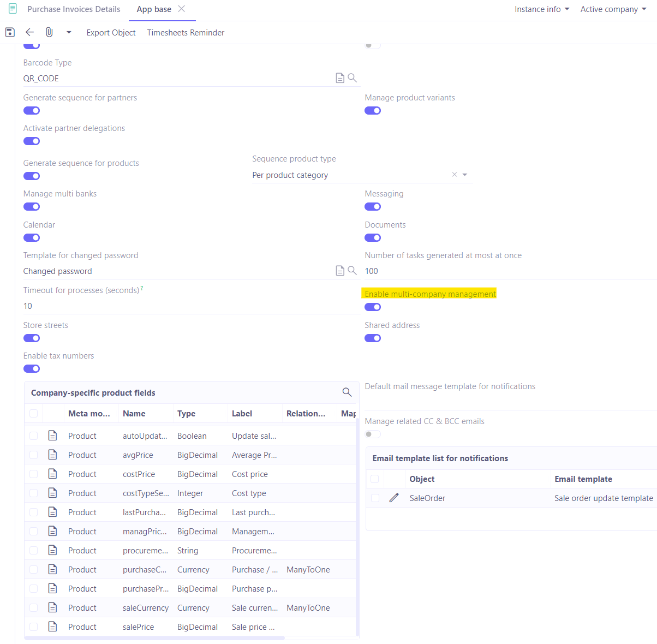Click the document icon on the avgPrice row
Screen dimensions: 657x644
[x=52, y=454]
